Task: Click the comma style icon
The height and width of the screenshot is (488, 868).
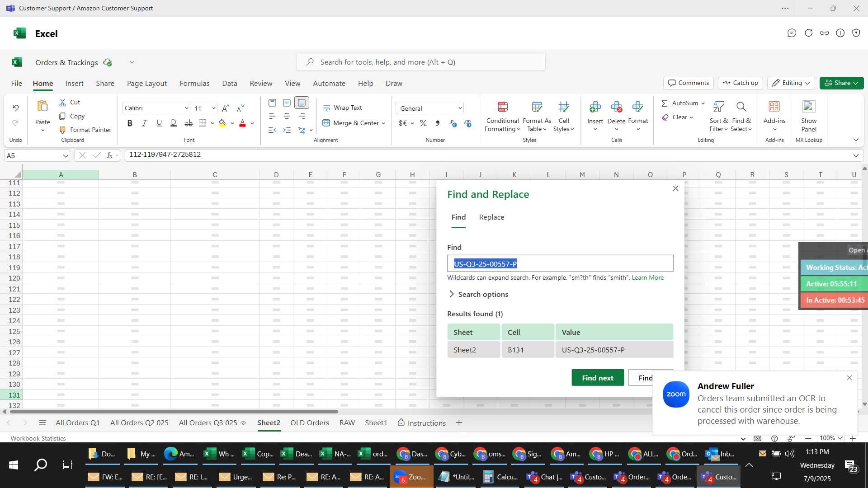Action: pos(438,123)
